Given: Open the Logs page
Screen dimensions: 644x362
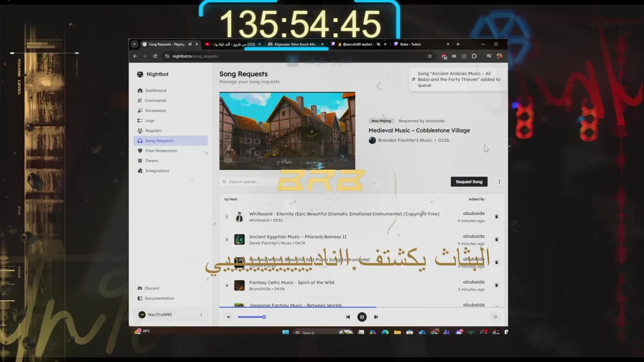Looking at the screenshot, I should tap(150, 121).
